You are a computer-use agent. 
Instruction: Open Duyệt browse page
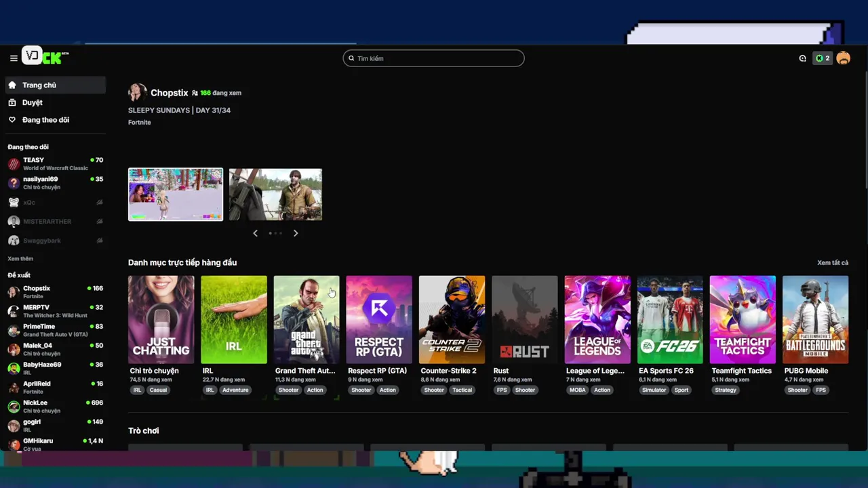[55, 102]
